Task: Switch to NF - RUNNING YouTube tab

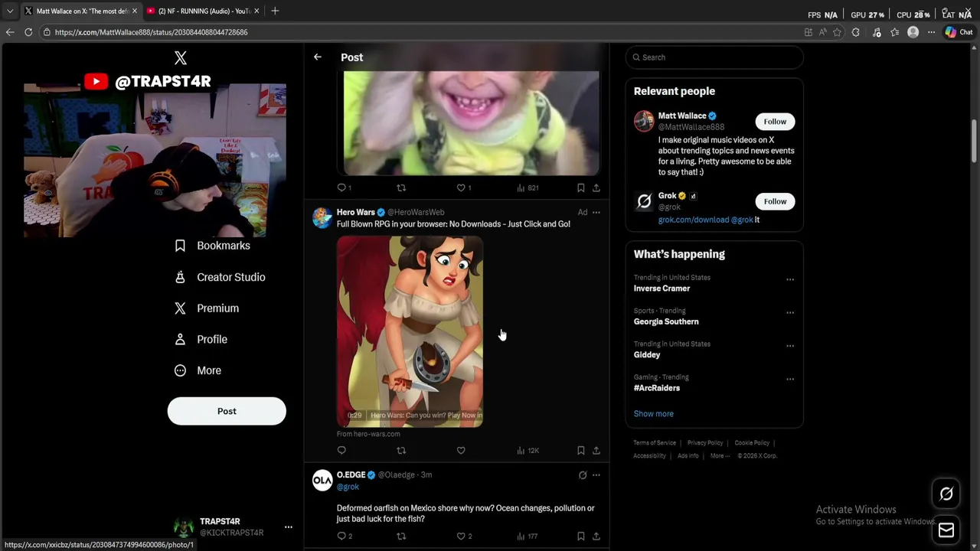Action: point(204,11)
